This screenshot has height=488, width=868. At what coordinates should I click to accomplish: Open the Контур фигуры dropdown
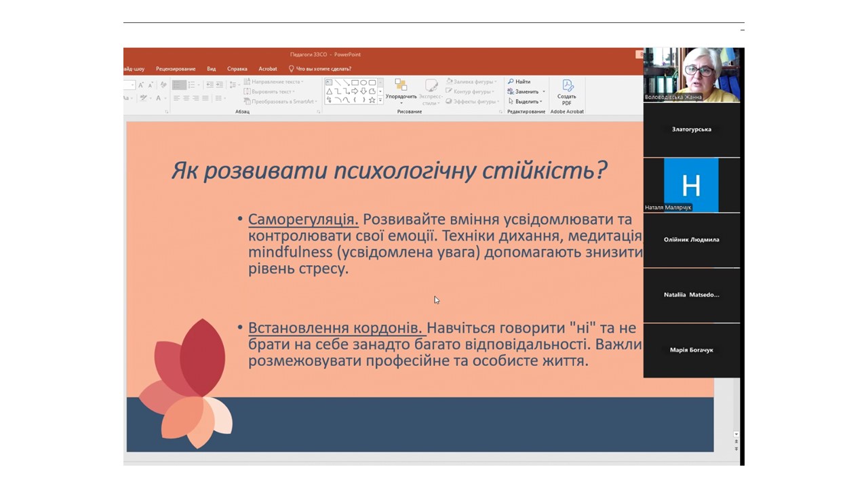469,91
